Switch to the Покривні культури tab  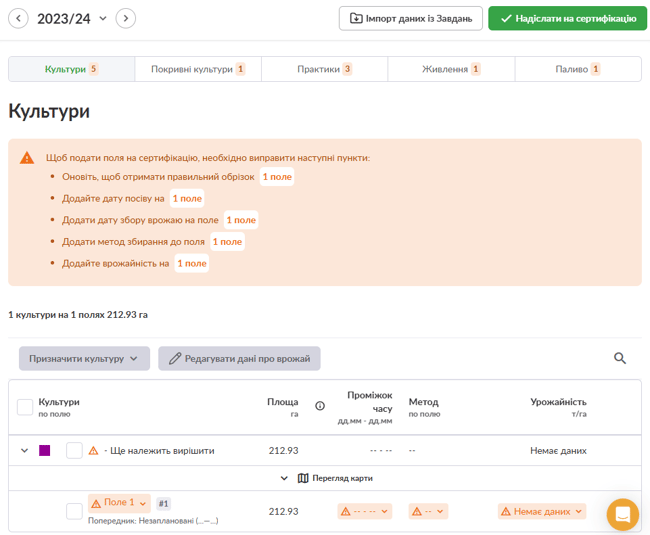(197, 69)
